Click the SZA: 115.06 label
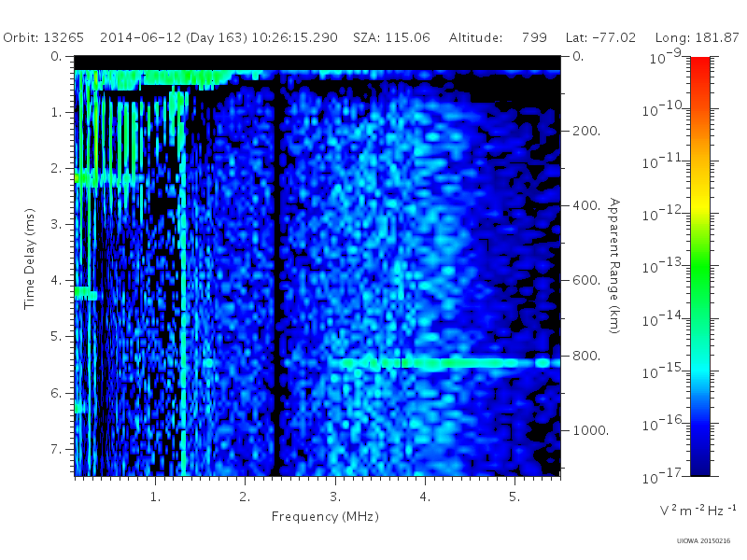This screenshot has width=747, height=560. 391,37
